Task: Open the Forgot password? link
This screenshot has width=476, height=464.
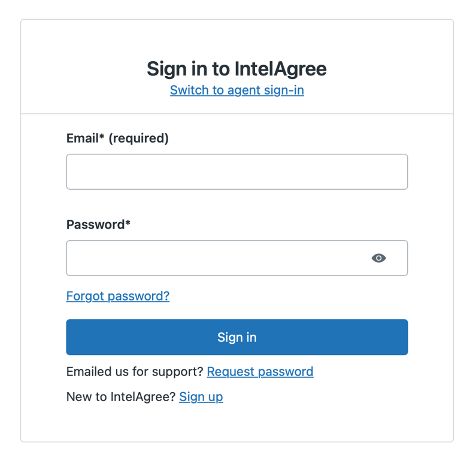Action: [118, 296]
